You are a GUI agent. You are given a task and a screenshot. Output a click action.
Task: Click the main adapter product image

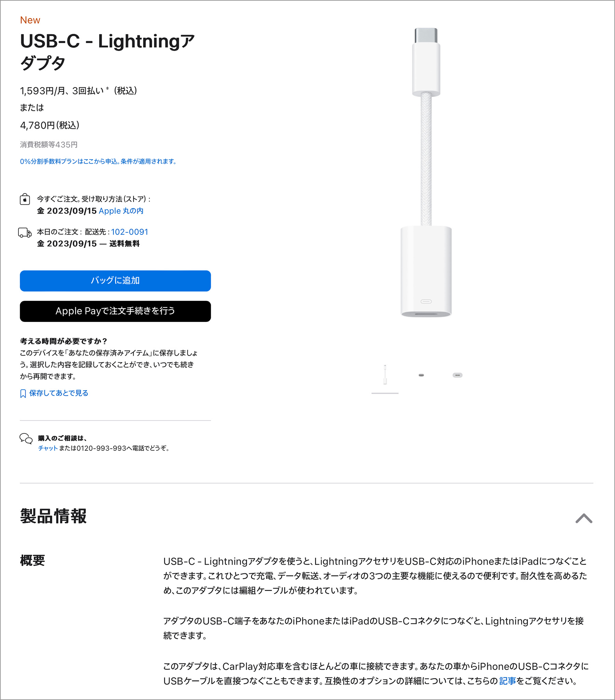(x=426, y=172)
